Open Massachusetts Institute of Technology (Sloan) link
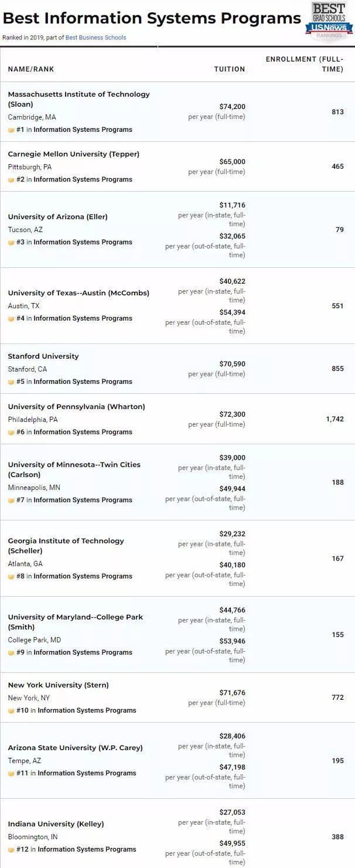 coord(78,98)
